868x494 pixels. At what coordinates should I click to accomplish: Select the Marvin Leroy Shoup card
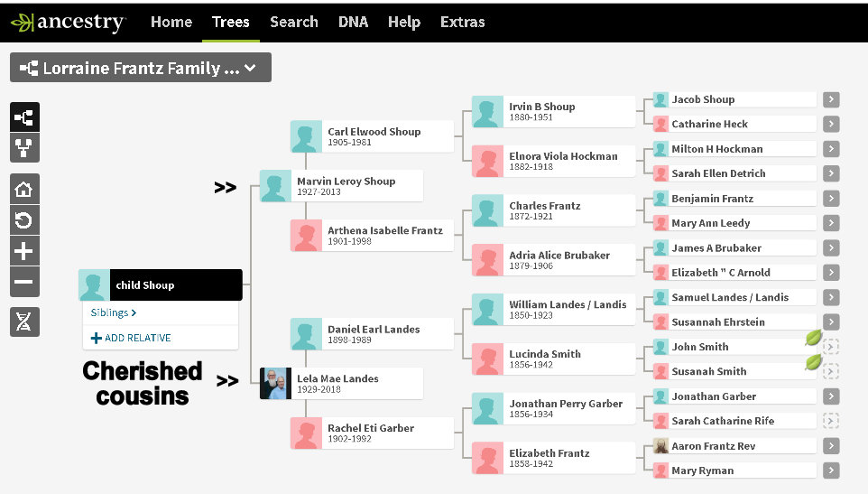pos(346,185)
